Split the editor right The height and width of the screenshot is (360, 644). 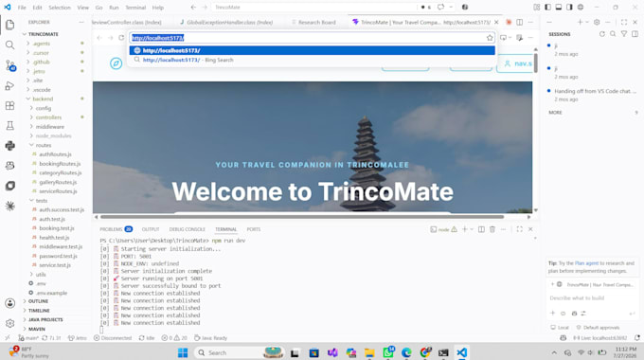[520, 22]
